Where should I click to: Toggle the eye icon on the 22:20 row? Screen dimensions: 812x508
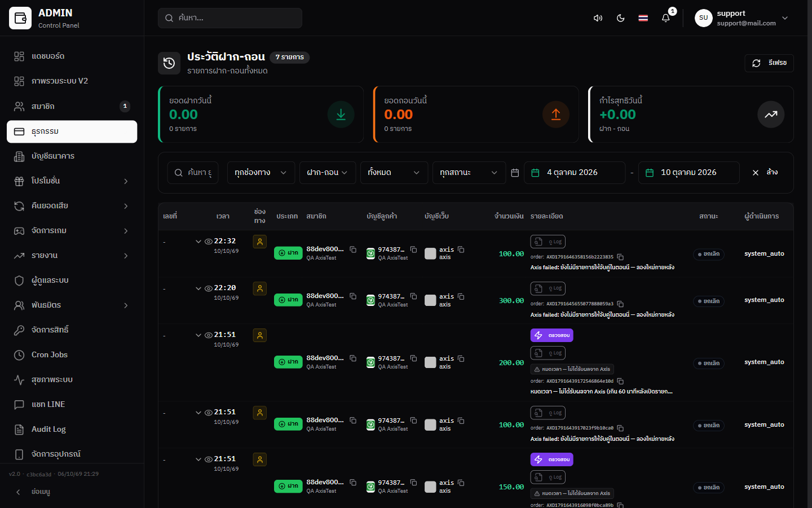(209, 288)
